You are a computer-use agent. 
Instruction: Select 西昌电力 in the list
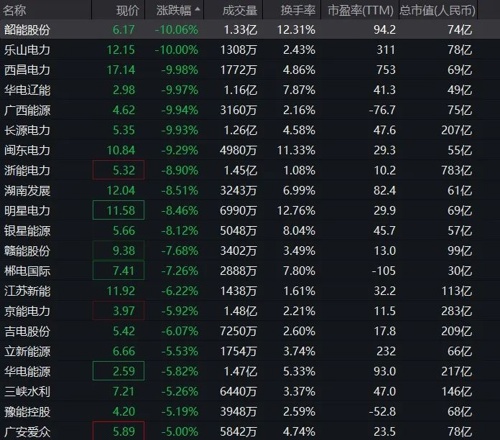[27, 70]
